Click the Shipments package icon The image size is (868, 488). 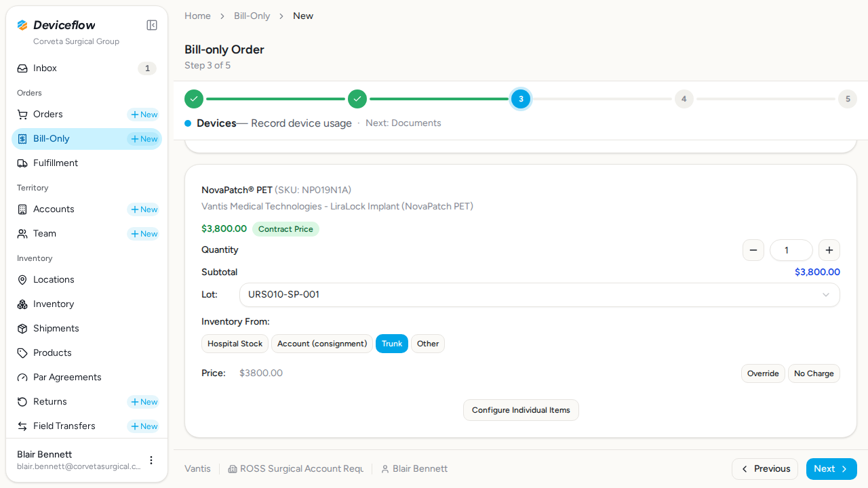click(22, 329)
